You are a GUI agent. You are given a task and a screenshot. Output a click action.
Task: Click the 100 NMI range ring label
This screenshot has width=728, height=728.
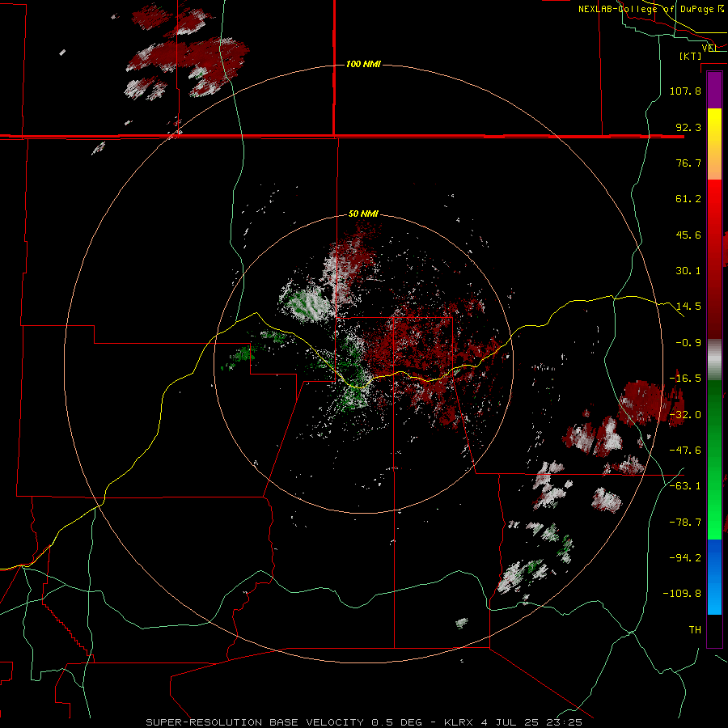pyautogui.click(x=363, y=64)
